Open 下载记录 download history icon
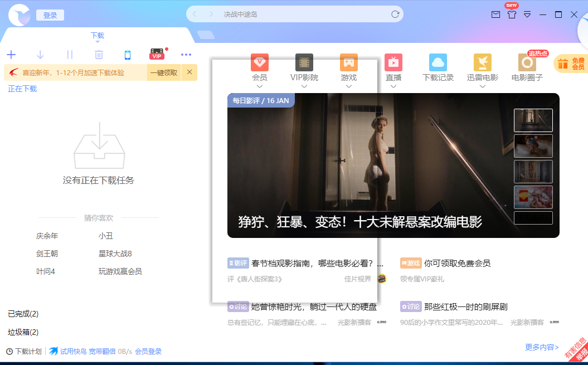The height and width of the screenshot is (365, 588). pyautogui.click(x=438, y=61)
